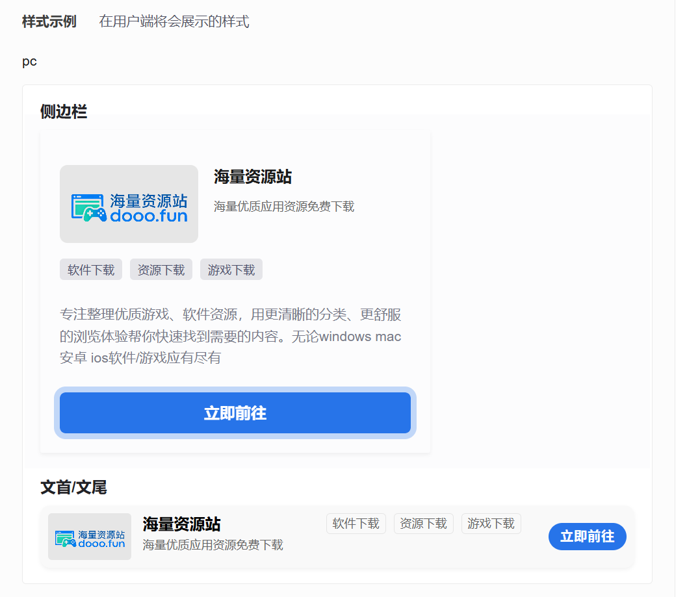
Task: Click the 文首/文尾 section heading
Action: (73, 487)
